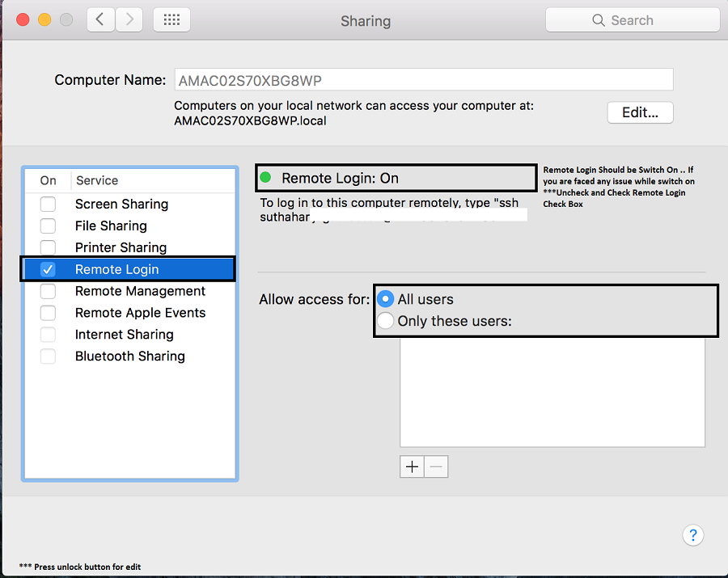Viewport: 728px width, 578px height.
Task: Click the Service column header
Action: point(97,180)
